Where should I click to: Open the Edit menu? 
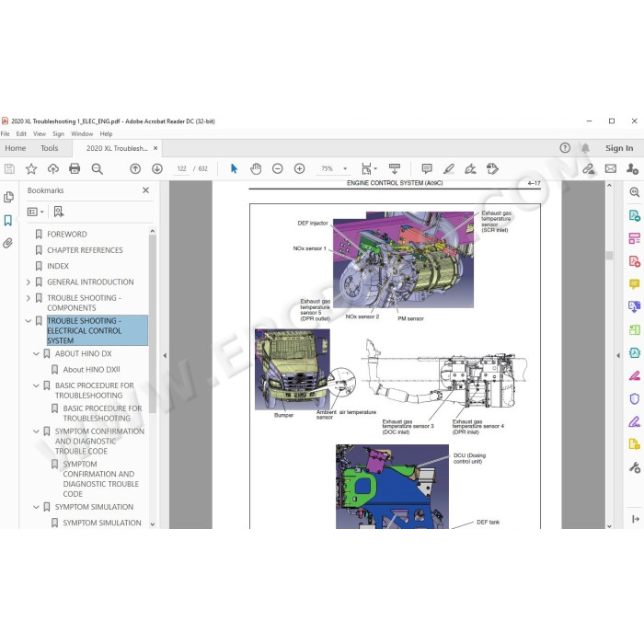(21, 134)
